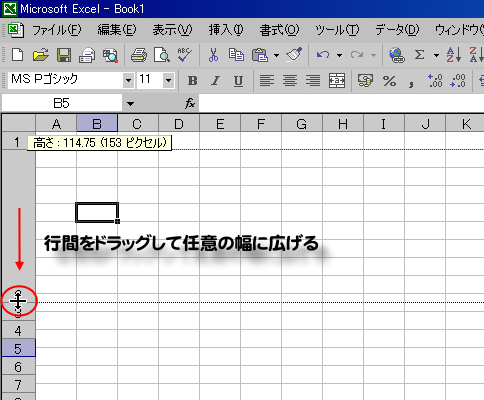
Task: Click the Excel workbook icon in menu bar
Action: point(16,30)
